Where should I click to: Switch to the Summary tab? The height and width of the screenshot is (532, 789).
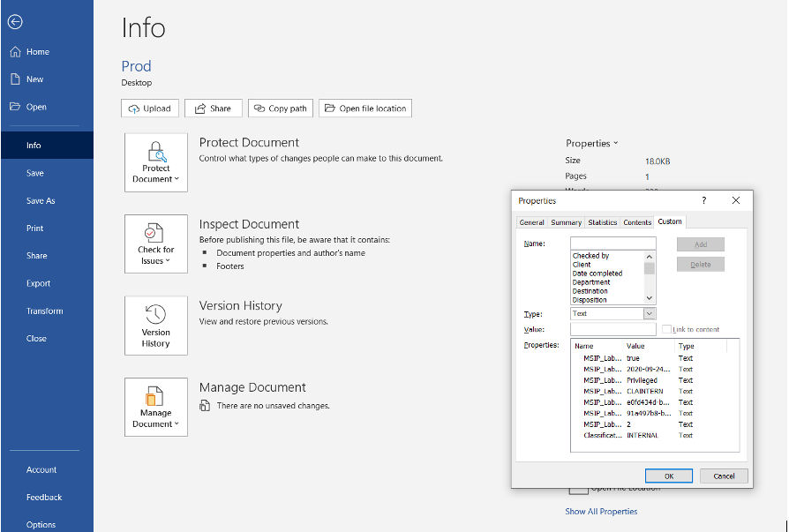pyautogui.click(x=566, y=222)
